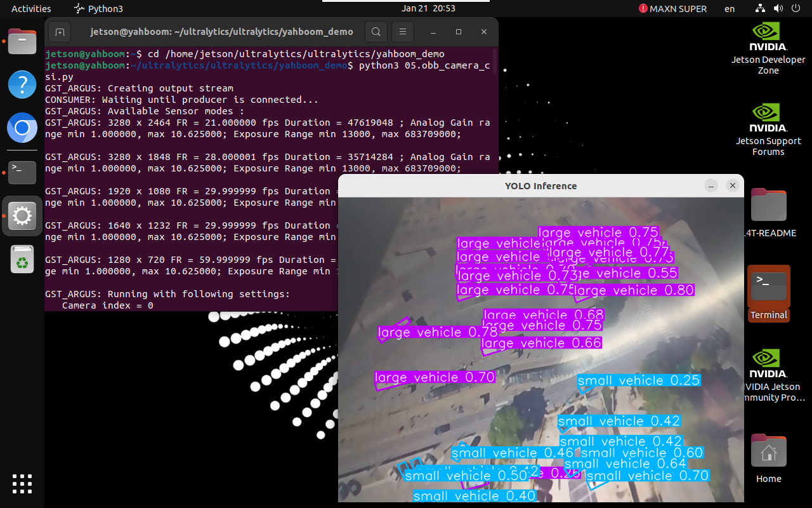Open the Trash from the dock

[22, 258]
